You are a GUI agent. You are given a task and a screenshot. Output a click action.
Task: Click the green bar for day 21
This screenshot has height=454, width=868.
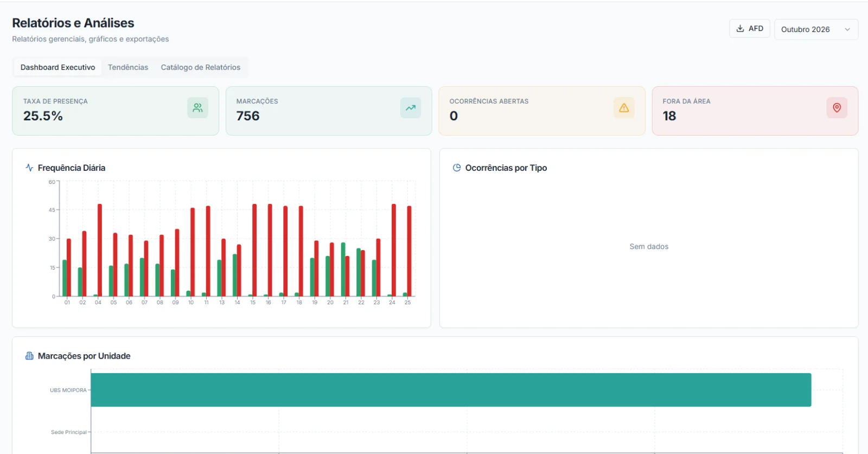coord(343,270)
